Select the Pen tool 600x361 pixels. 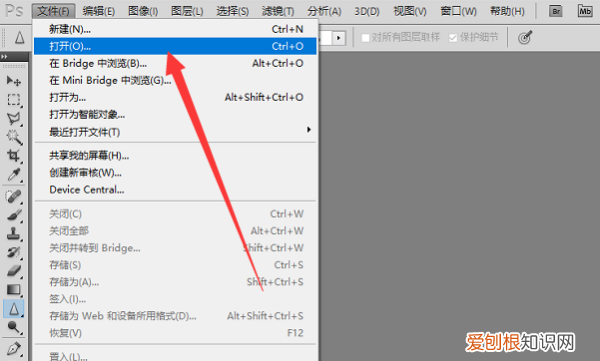point(14,349)
